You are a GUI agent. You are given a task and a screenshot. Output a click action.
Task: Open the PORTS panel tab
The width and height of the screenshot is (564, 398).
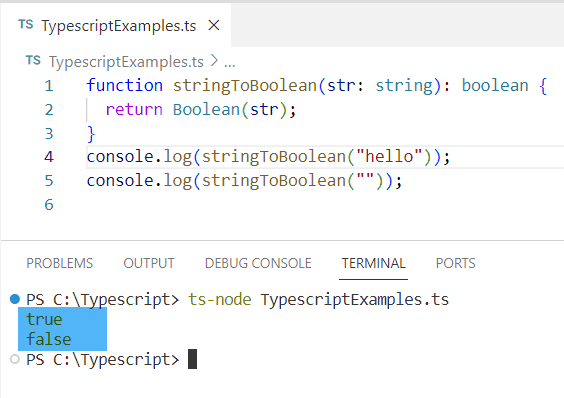click(456, 263)
